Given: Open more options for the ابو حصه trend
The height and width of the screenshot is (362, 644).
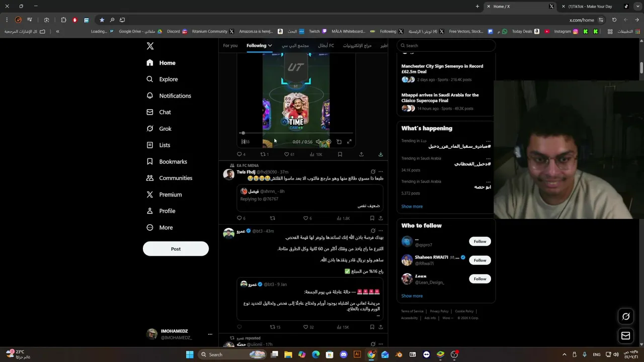Looking at the screenshot, I should tap(488, 182).
